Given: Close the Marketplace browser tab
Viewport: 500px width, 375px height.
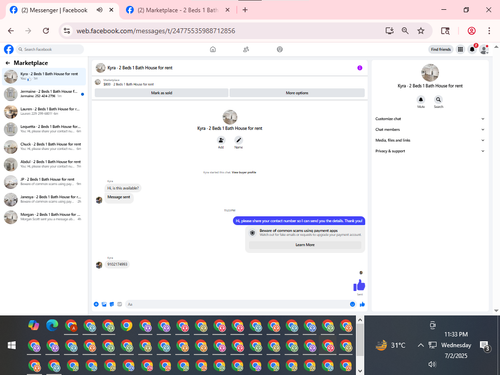Looking at the screenshot, I should 227,10.
